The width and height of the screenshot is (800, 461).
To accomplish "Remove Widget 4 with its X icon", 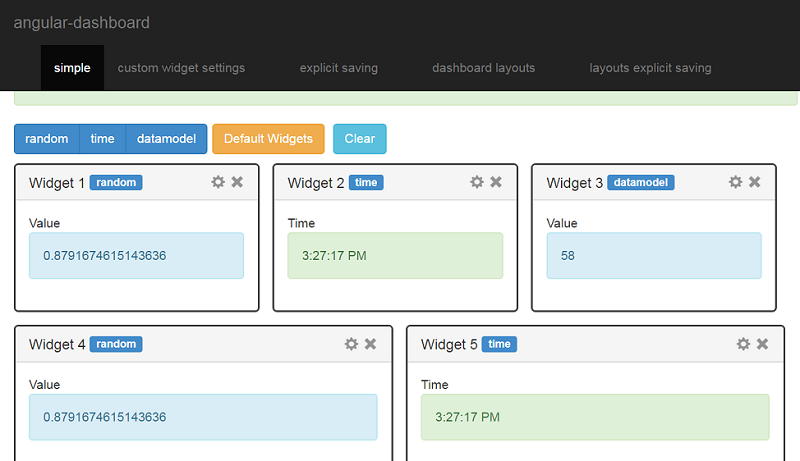I will (370, 344).
